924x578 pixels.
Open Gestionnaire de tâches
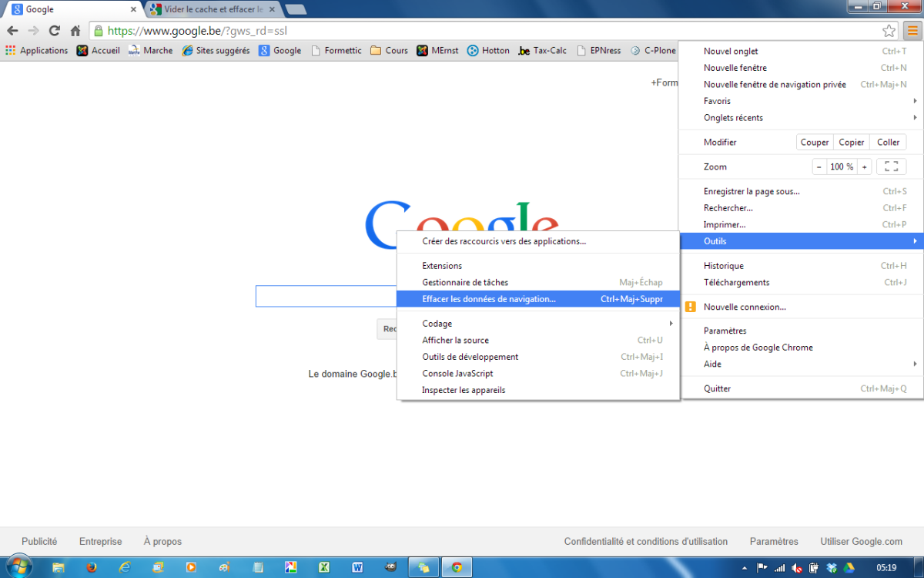point(538,283)
